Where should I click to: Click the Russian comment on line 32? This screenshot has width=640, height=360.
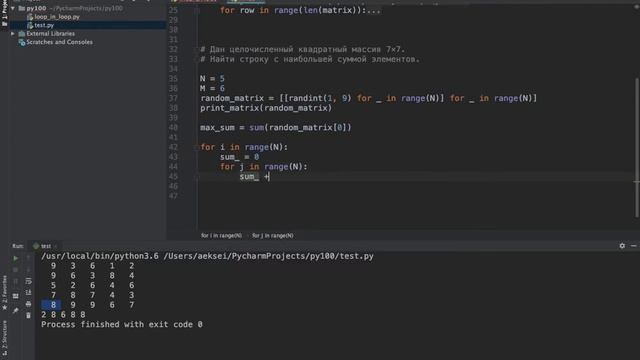coord(302,49)
